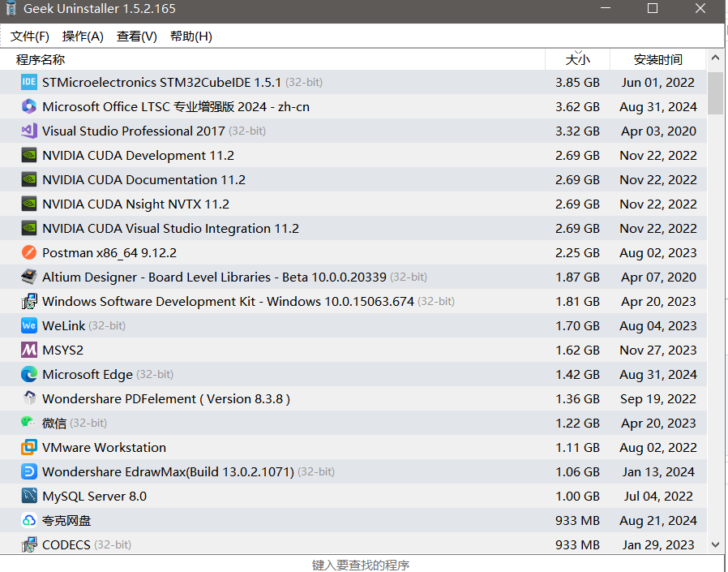
Task: Click the MySQL Server 8.0 icon
Action: pyautogui.click(x=29, y=496)
